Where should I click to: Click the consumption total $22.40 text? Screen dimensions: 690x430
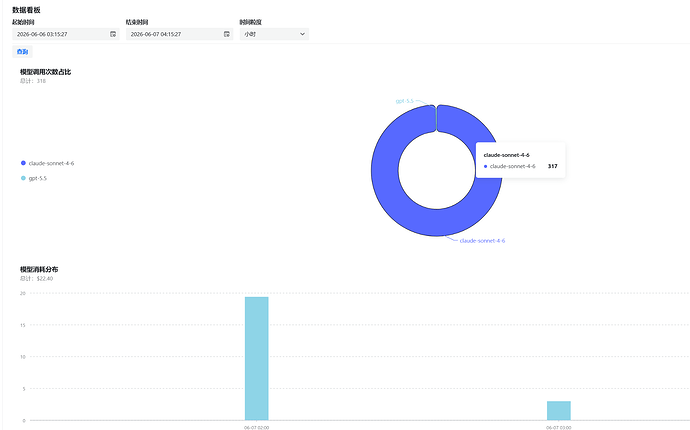[x=37, y=279]
